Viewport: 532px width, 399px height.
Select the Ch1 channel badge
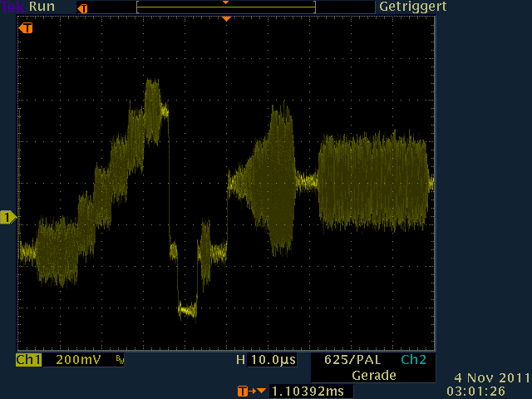tap(29, 361)
